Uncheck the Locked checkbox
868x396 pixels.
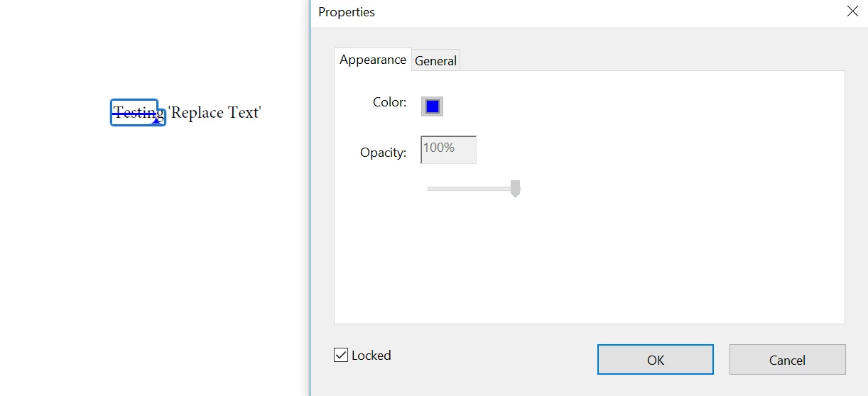(341, 355)
